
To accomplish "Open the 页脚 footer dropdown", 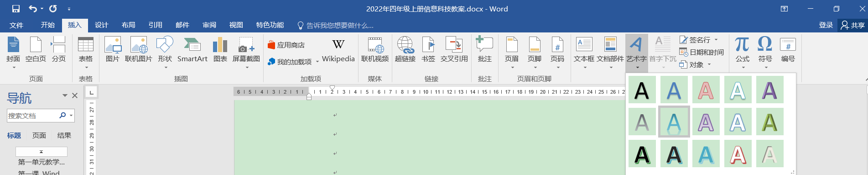I will [x=535, y=53].
